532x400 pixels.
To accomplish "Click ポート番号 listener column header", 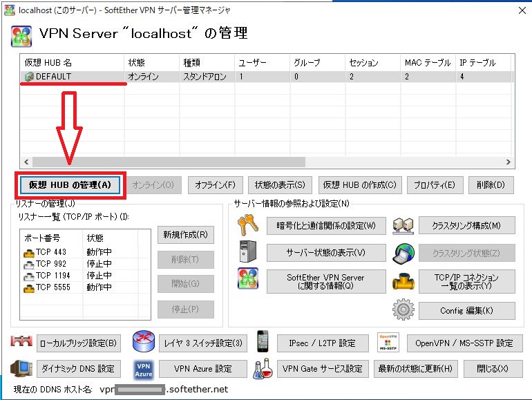I will coord(51,238).
